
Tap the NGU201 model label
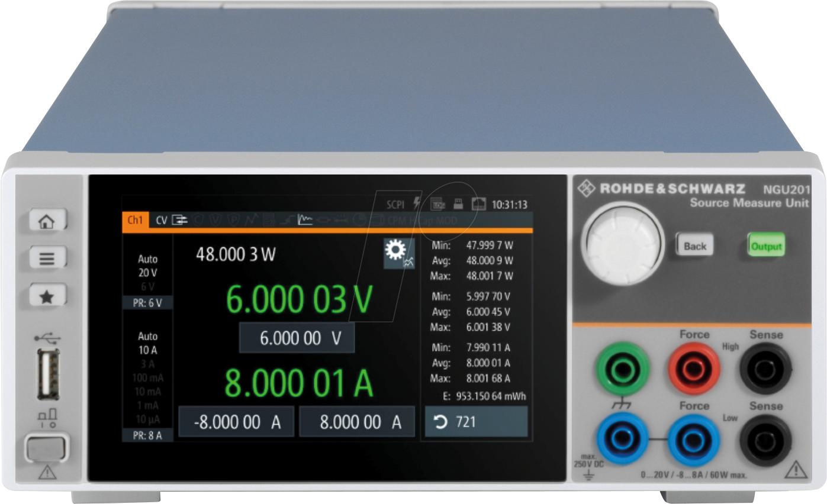click(786, 190)
